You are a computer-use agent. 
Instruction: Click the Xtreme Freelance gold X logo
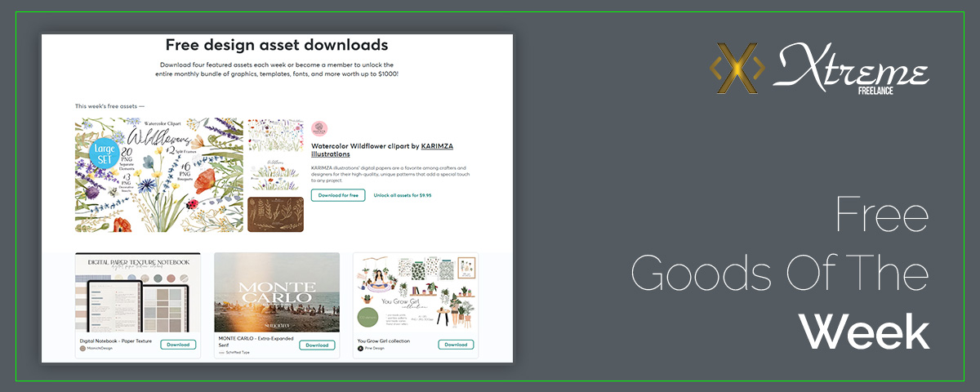click(x=737, y=68)
